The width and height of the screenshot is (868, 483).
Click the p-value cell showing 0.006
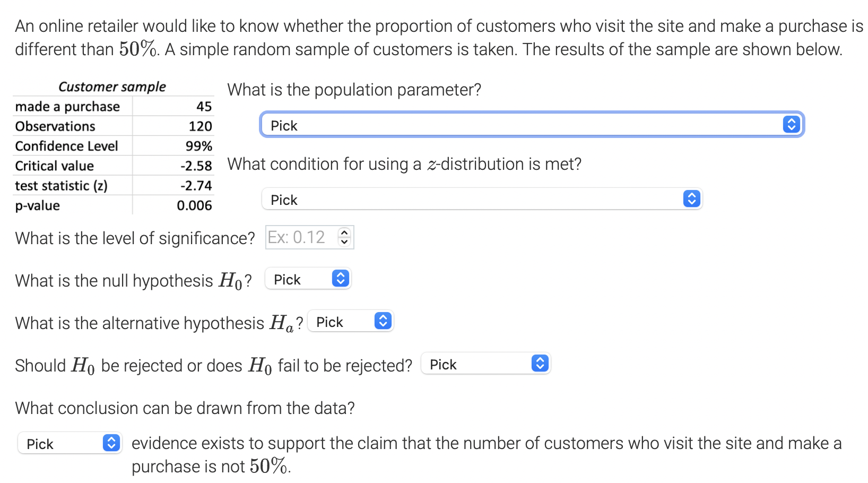click(x=194, y=205)
